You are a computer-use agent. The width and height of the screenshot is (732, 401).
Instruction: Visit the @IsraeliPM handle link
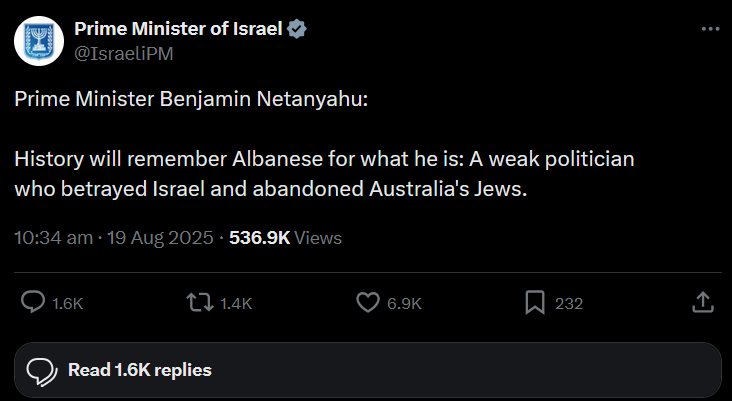coord(124,54)
